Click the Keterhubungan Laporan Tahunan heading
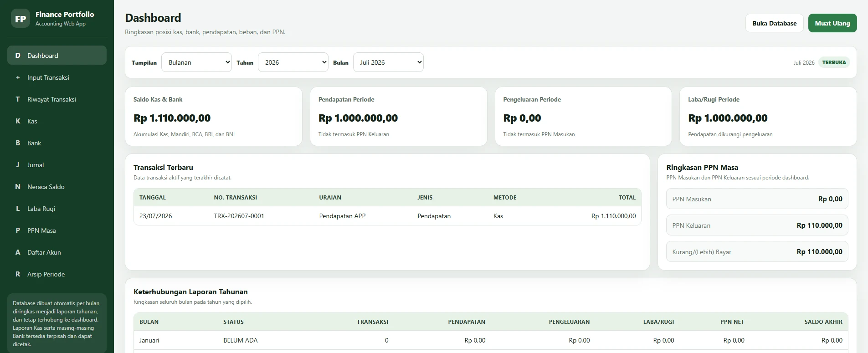Viewport: 868px width, 353px height. coord(190,292)
